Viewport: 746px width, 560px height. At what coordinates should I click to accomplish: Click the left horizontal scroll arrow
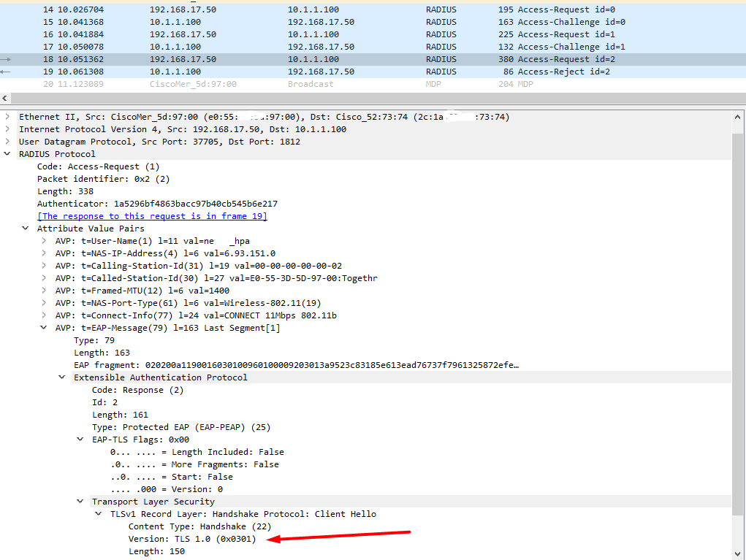[x=5, y=97]
